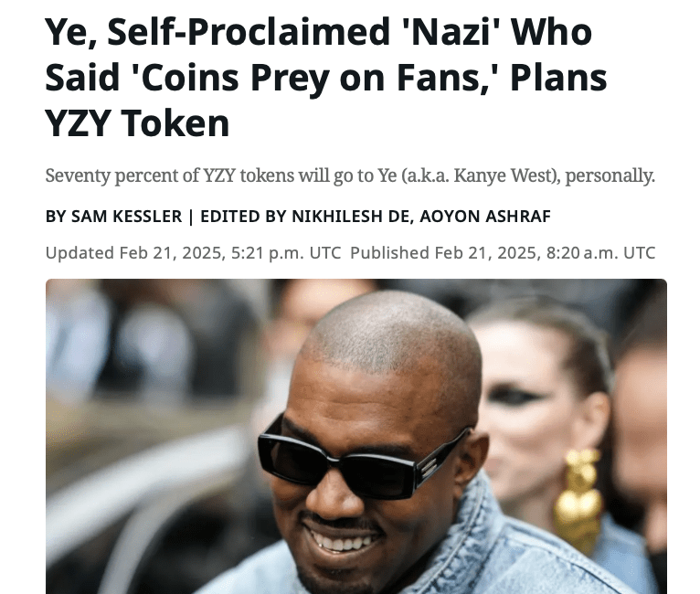Click the article headline first line starting 'Ye, Self-Proclaimed'
Image resolution: width=700 pixels, height=594 pixels.
pyautogui.click(x=318, y=32)
